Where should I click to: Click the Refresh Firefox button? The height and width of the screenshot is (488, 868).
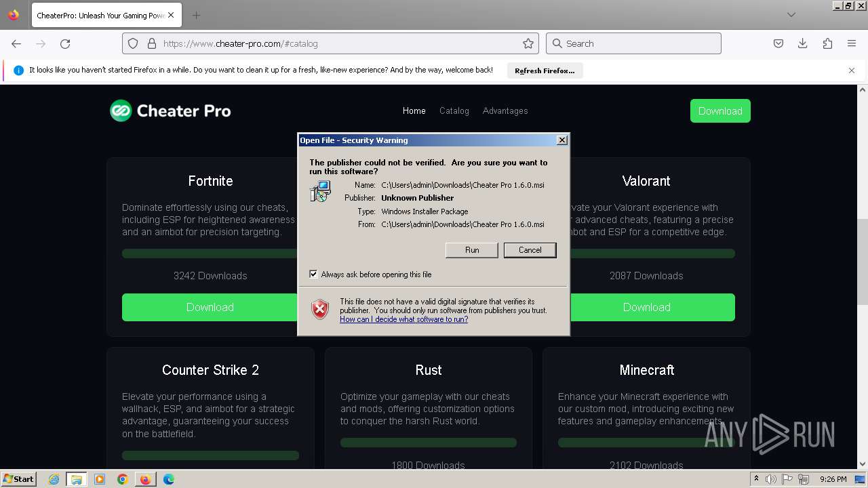click(x=545, y=70)
